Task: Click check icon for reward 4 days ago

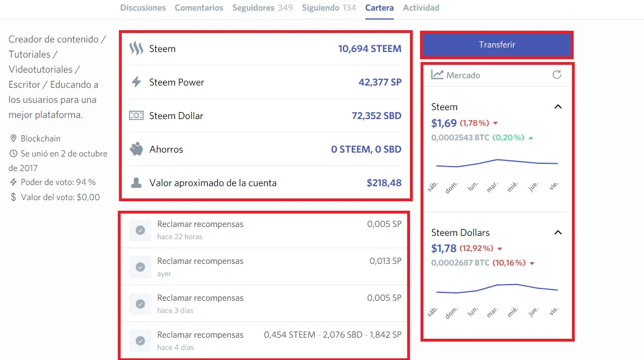Action: coord(140,341)
